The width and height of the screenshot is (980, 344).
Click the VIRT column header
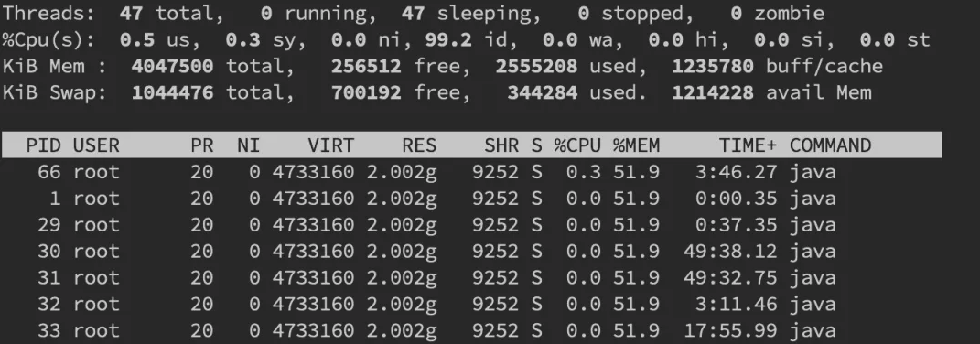click(x=330, y=145)
